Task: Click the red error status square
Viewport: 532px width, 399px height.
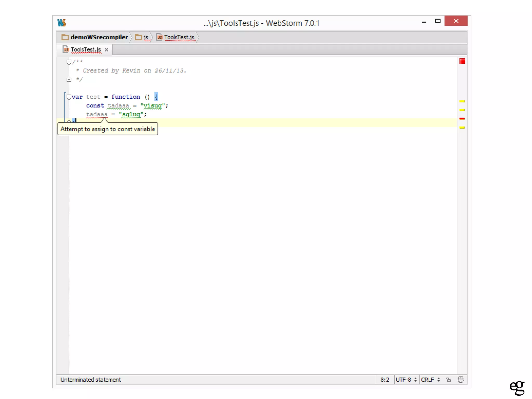Action: (x=462, y=61)
